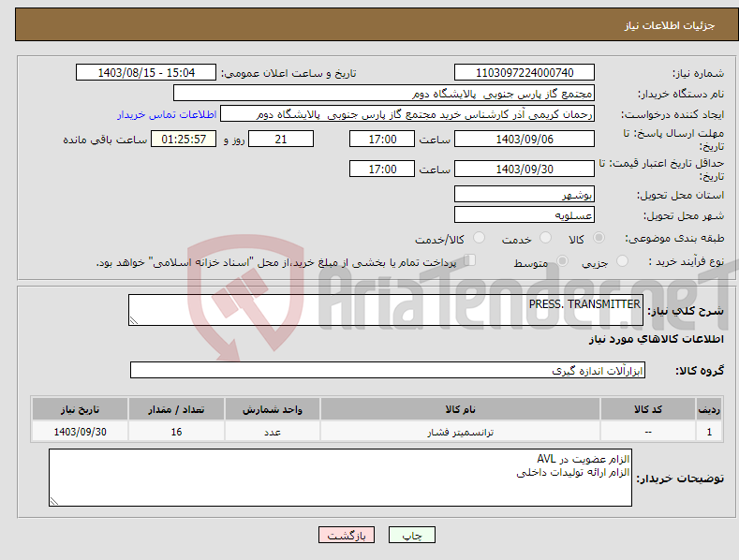Select the کالا/خدمت radio button
This screenshot has height=560, width=739.
point(479,238)
